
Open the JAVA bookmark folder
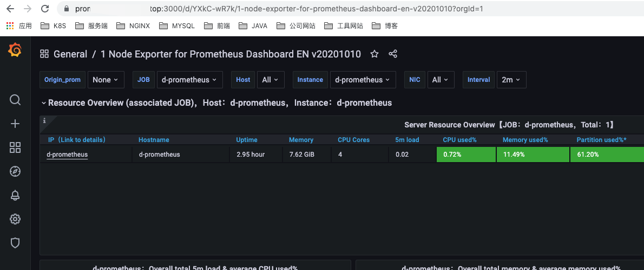253,26
